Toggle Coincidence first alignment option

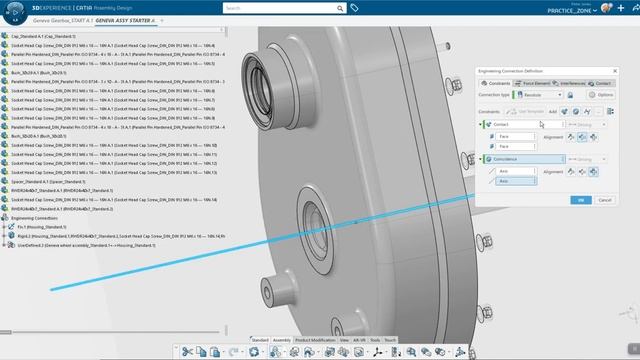[x=571, y=172]
